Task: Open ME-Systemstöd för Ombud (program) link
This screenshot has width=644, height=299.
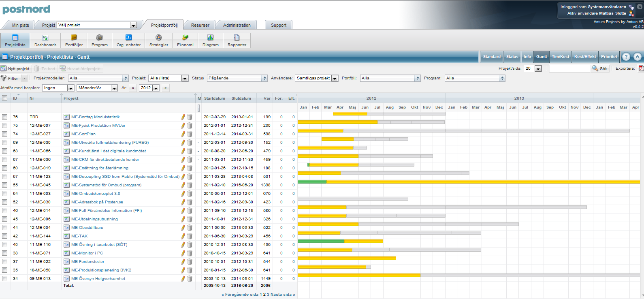Action: [x=106, y=185]
